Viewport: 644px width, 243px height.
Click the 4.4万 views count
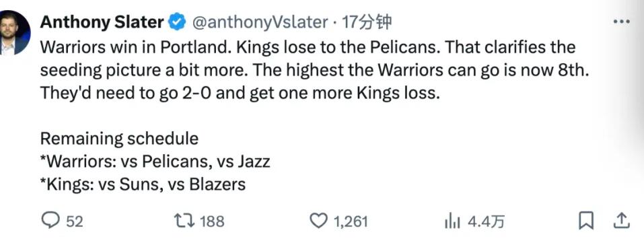[487, 222]
